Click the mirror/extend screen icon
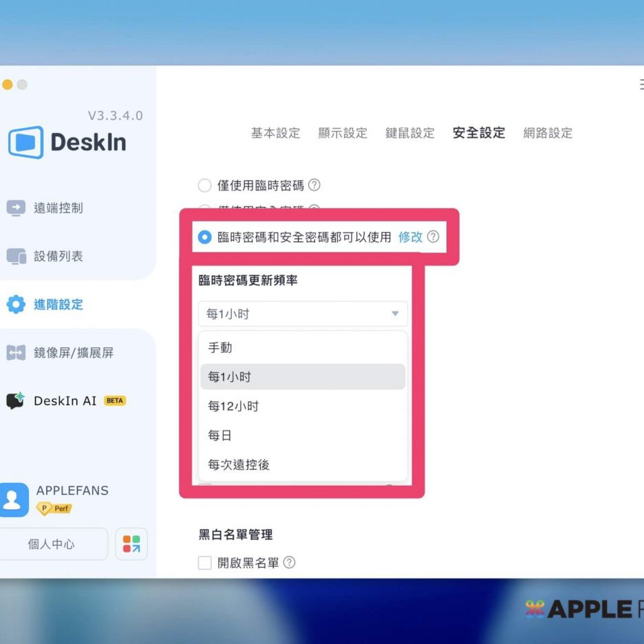Viewport: 644px width, 644px height. pos(16,353)
